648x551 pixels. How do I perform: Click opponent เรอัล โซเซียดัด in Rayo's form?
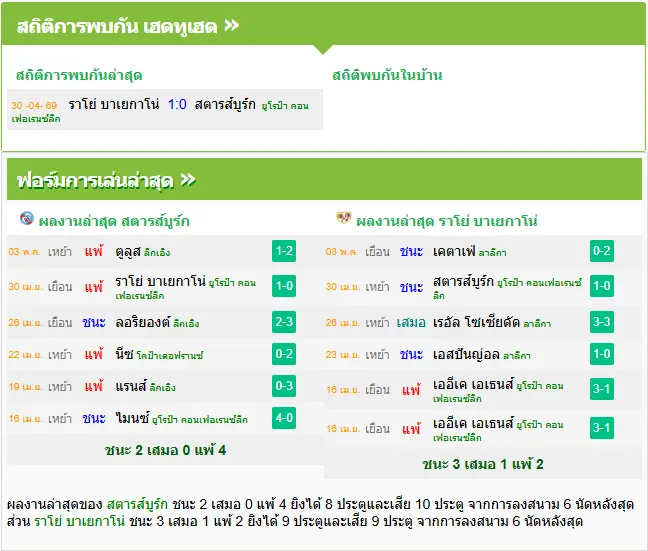476,322
